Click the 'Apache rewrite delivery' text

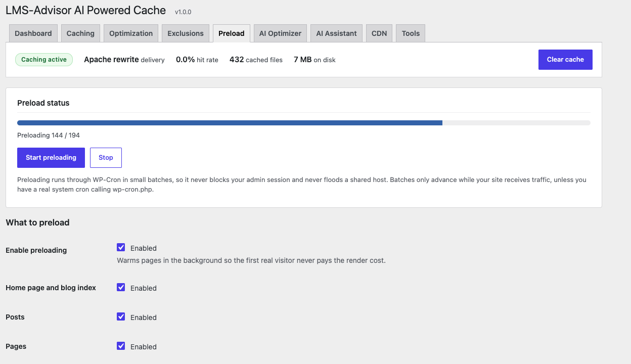coord(124,60)
